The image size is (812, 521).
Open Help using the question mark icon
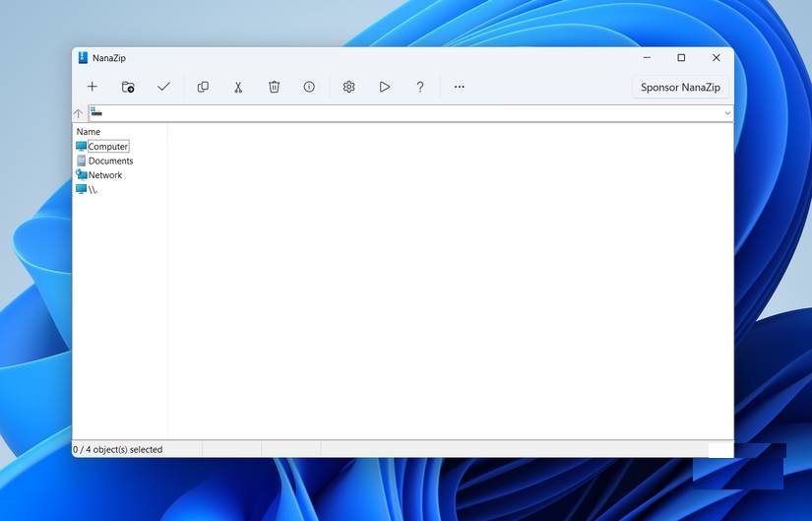tap(420, 87)
